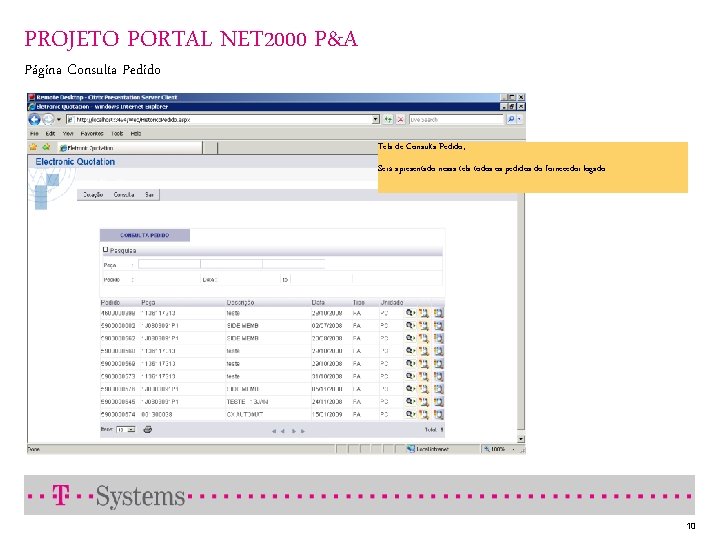Click the Live Search magnifier icon

point(511,119)
